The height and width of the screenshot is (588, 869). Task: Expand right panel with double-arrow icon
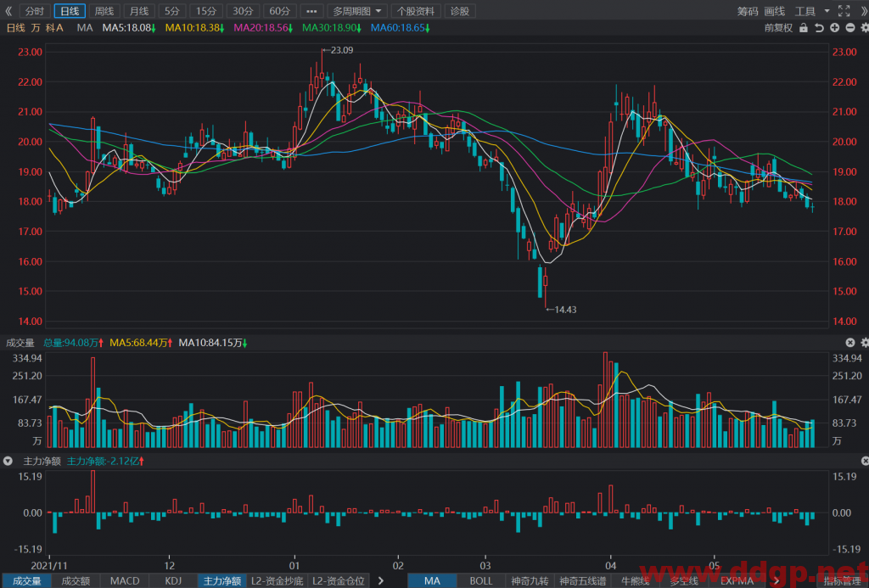863,11
